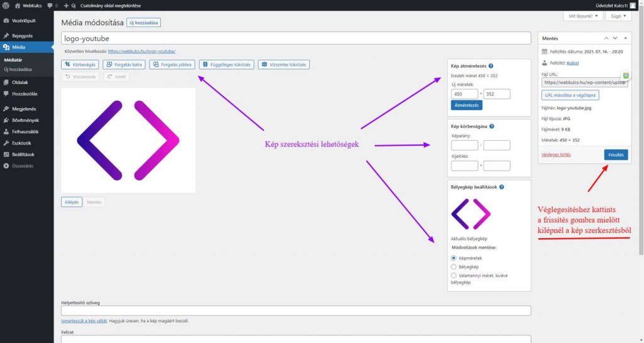Rotate image left with Forgatás balra

point(123,64)
